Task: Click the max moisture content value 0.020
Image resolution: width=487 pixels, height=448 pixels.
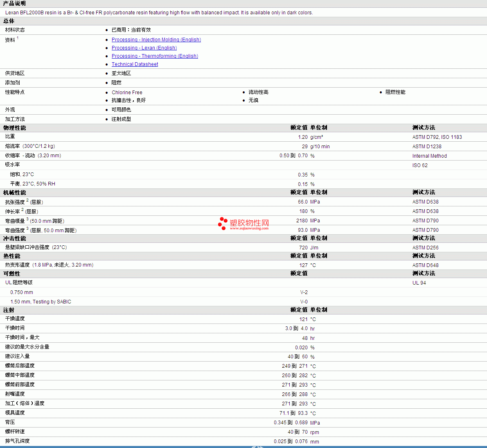Action: click(x=301, y=348)
